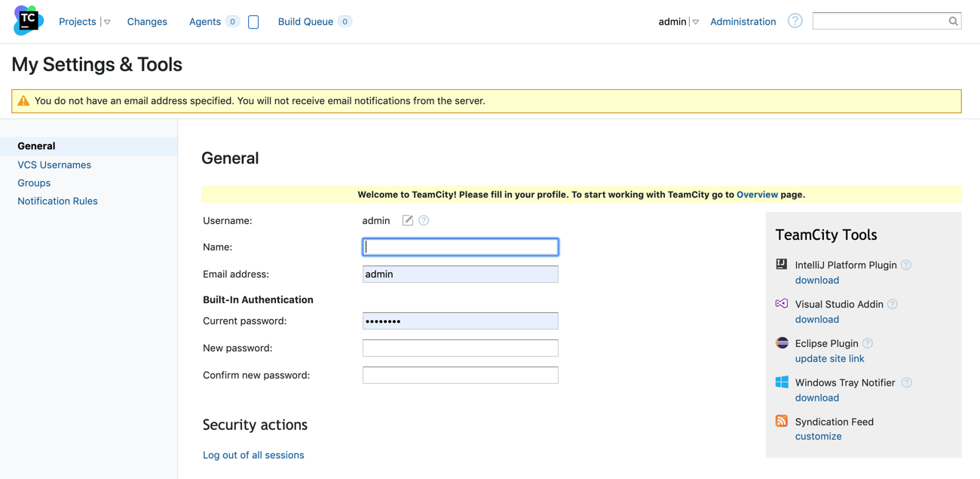Open help for Eclipse Plugin

click(868, 343)
